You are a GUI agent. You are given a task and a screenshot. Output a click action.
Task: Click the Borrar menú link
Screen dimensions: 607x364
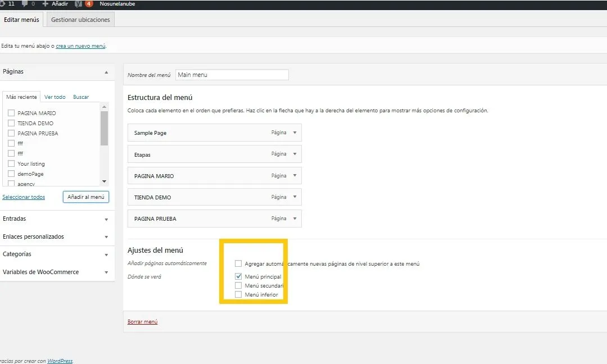(x=143, y=322)
